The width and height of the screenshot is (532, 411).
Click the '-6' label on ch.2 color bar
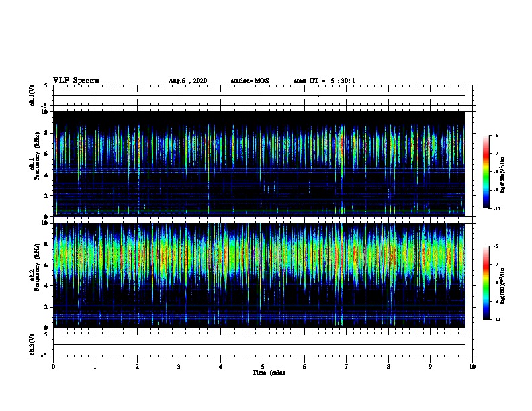(496, 246)
